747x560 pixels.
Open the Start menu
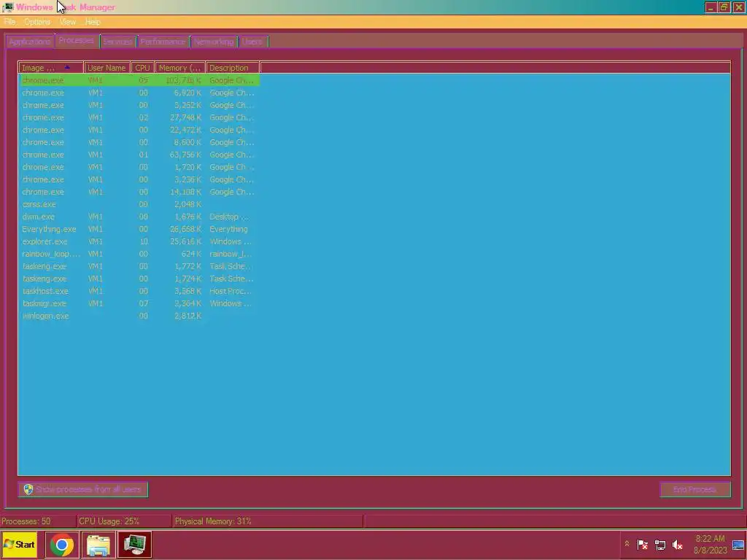20,545
